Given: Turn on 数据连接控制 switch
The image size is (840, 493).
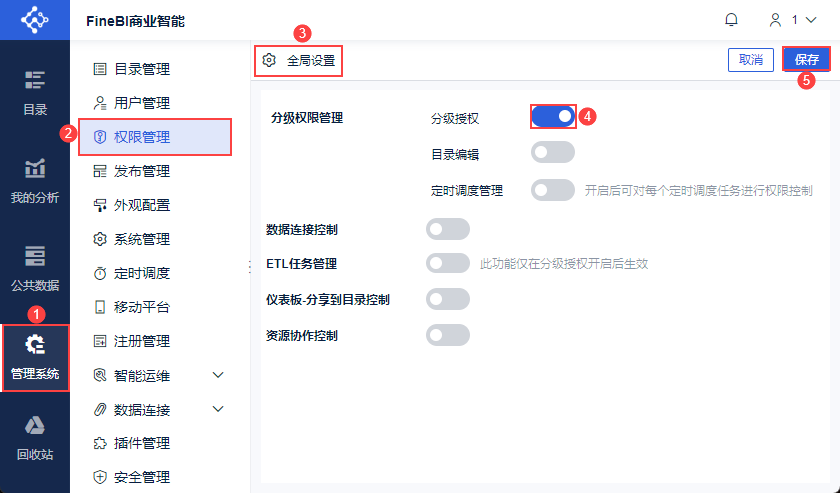Looking at the screenshot, I should 448,230.
